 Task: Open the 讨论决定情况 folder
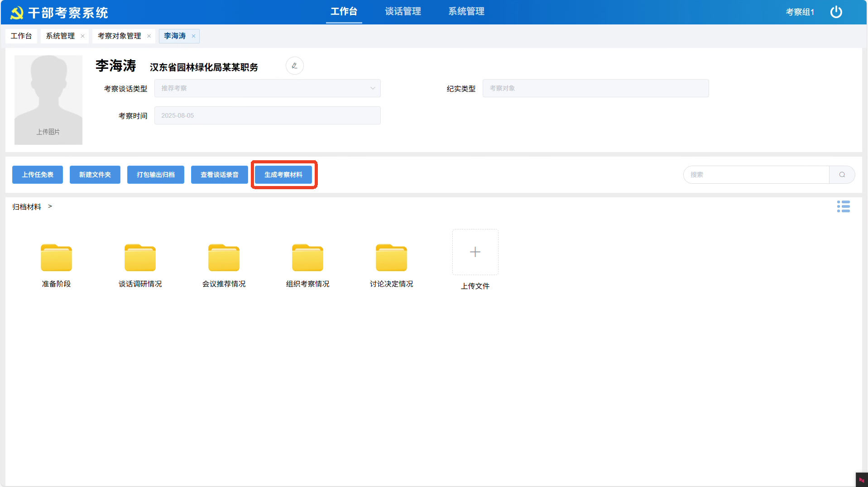pyautogui.click(x=391, y=258)
